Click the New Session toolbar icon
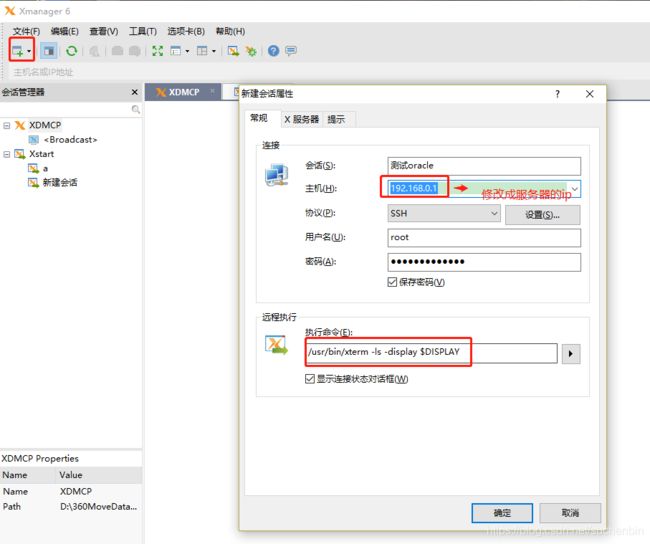 click(18, 51)
